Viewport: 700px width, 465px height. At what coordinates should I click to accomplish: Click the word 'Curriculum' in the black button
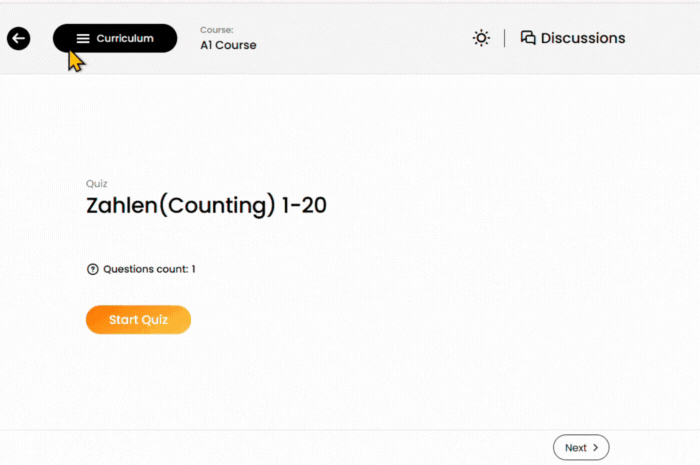pyautogui.click(x=125, y=38)
